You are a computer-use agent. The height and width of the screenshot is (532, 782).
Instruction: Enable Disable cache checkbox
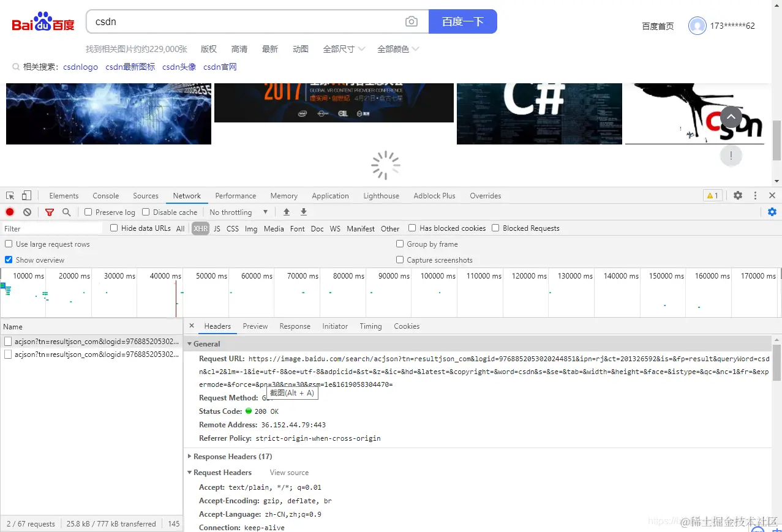(x=146, y=212)
